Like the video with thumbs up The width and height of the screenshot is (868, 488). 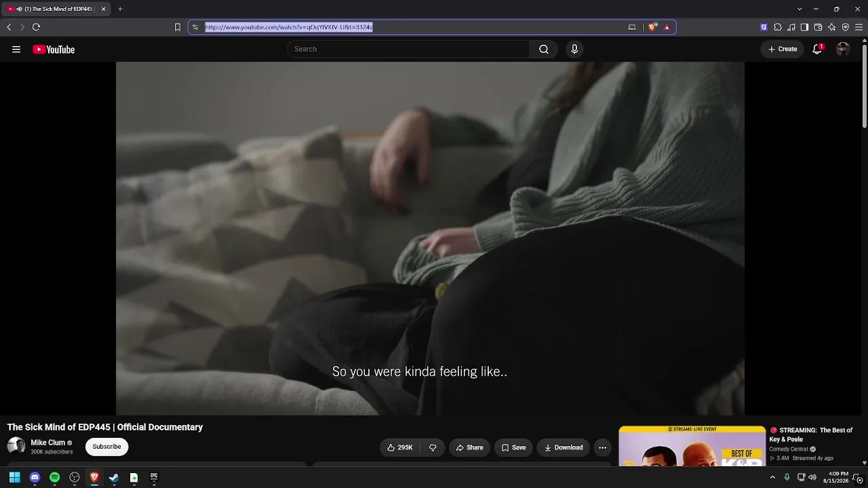point(399,447)
